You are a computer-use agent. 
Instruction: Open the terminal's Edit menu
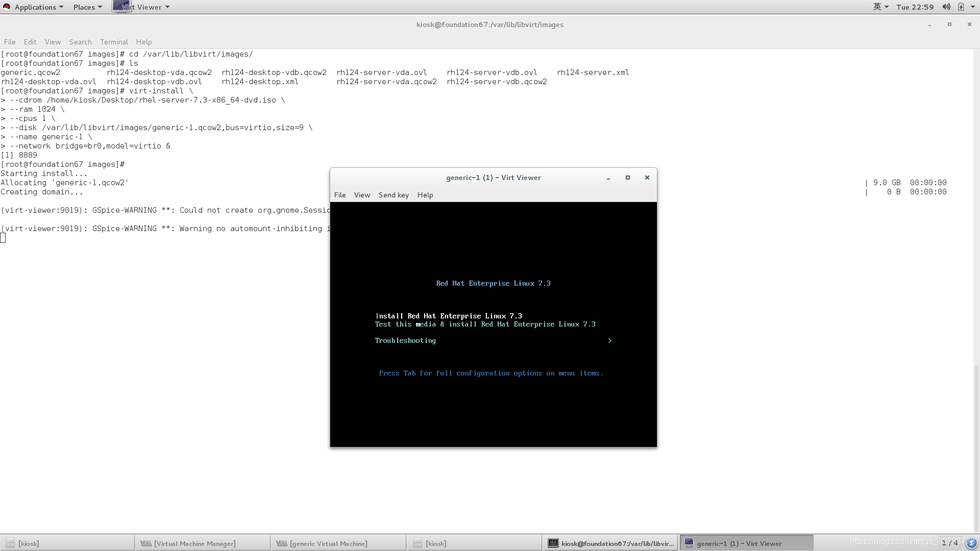pos(30,42)
